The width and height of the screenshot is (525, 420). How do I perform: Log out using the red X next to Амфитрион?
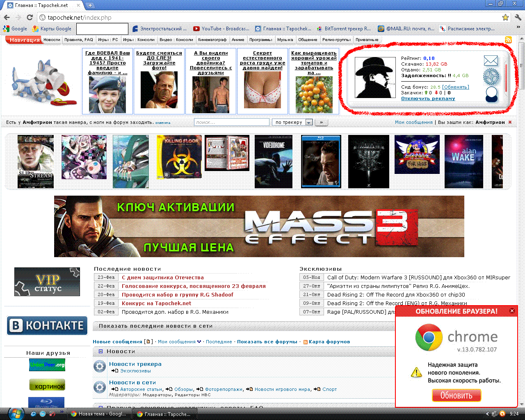(x=510, y=122)
